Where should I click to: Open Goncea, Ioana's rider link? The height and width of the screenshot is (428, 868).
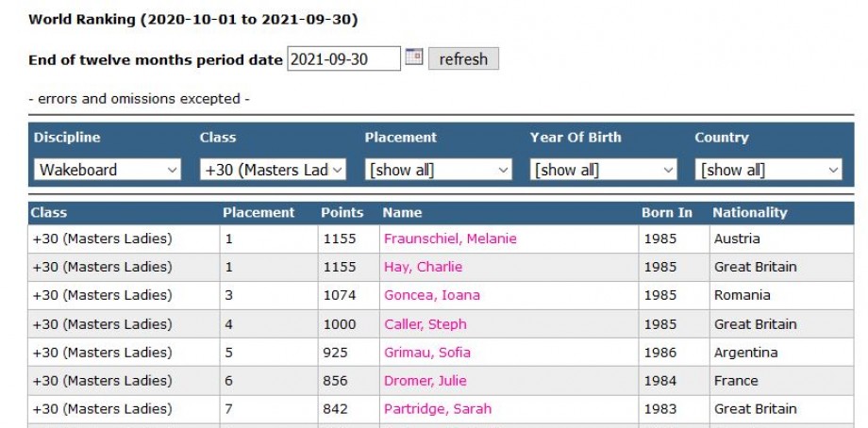427,295
